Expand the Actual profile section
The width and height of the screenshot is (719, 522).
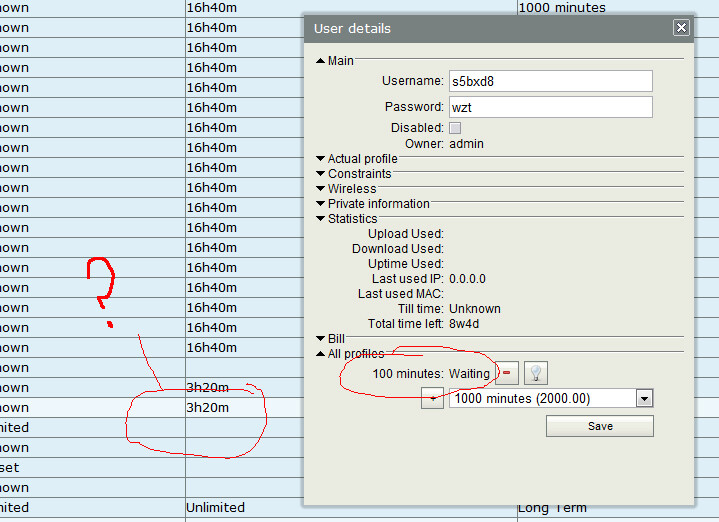[321, 158]
